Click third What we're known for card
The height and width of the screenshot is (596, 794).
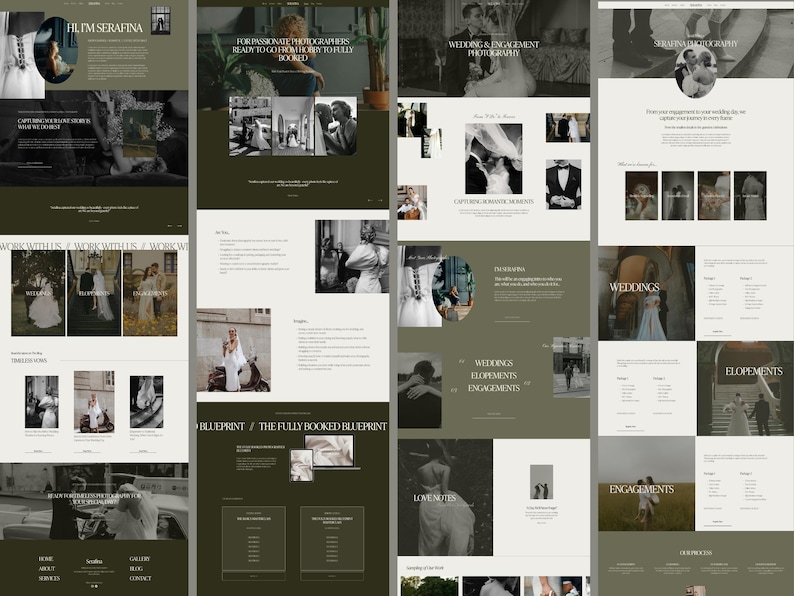tap(714, 195)
